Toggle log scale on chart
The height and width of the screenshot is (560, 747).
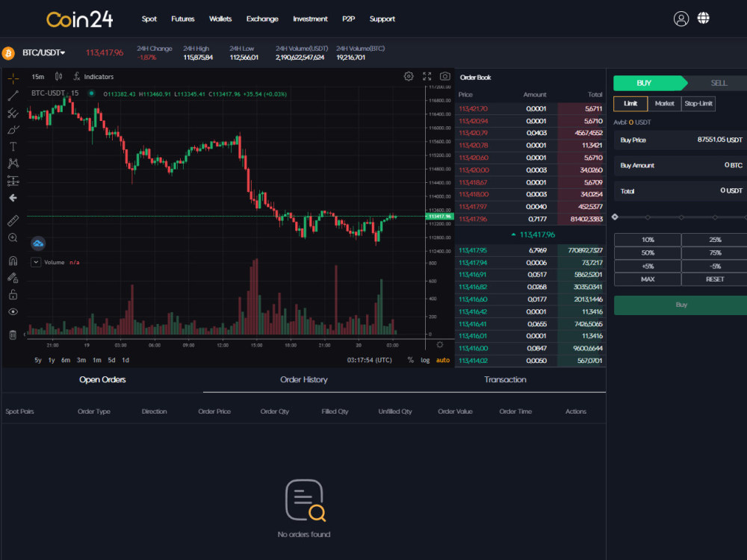click(425, 360)
